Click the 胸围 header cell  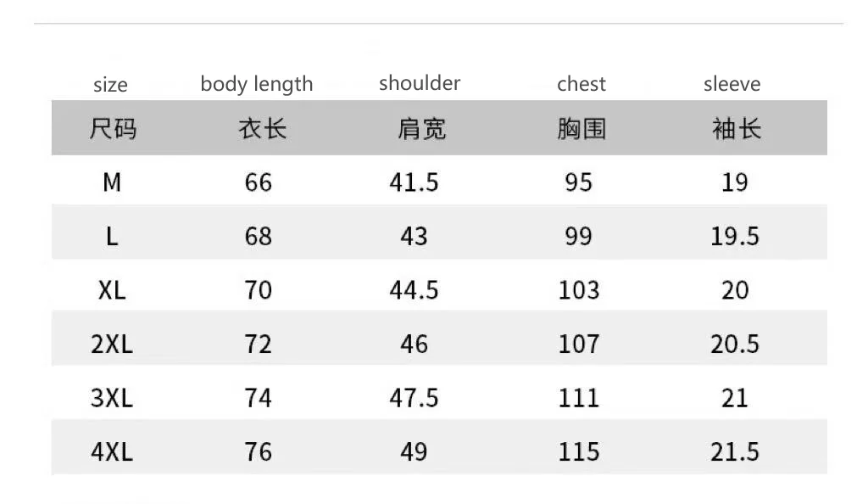pos(581,129)
